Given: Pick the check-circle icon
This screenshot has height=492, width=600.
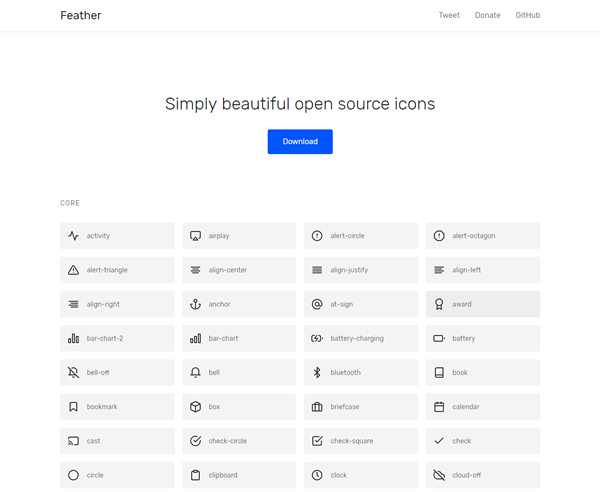Looking at the screenshot, I should tap(196, 441).
